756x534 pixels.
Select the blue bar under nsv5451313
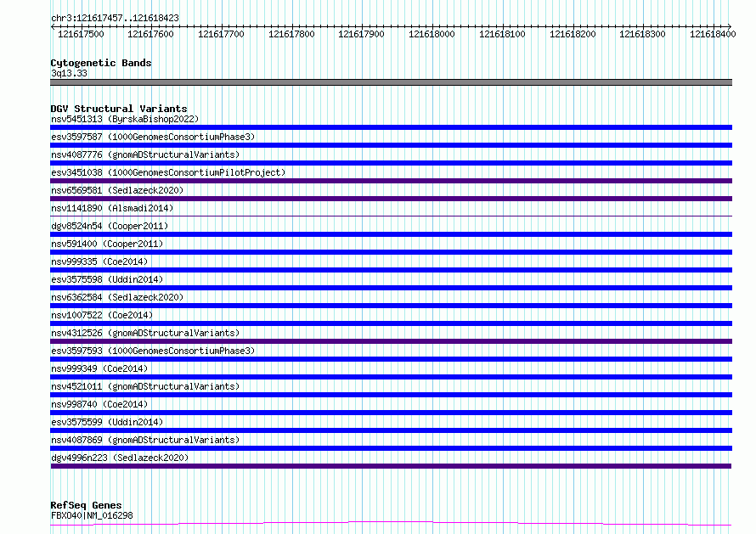point(391,127)
